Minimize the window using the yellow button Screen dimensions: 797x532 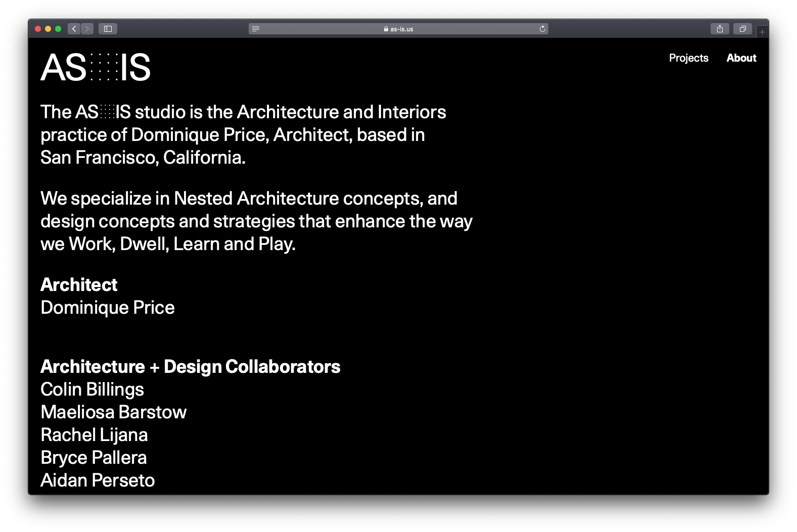[x=48, y=29]
